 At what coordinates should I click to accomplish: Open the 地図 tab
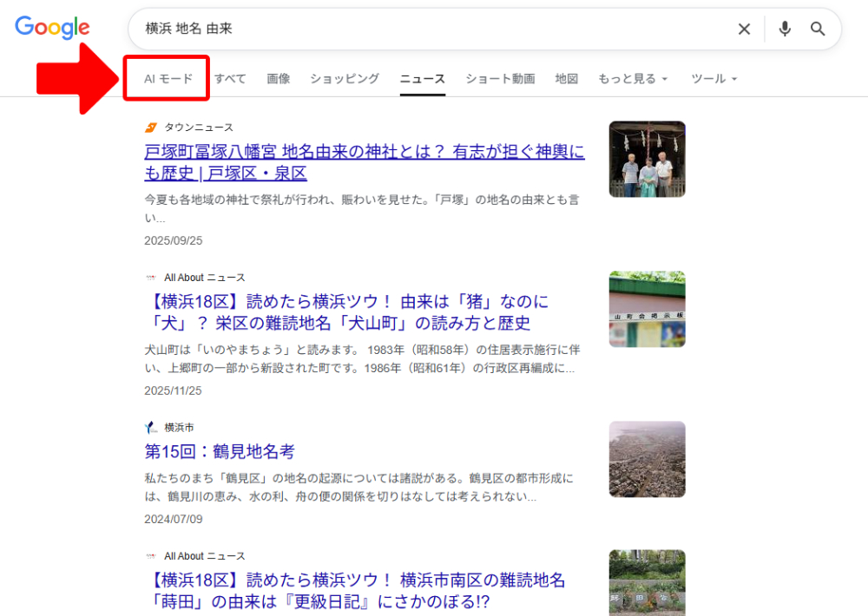[566, 78]
